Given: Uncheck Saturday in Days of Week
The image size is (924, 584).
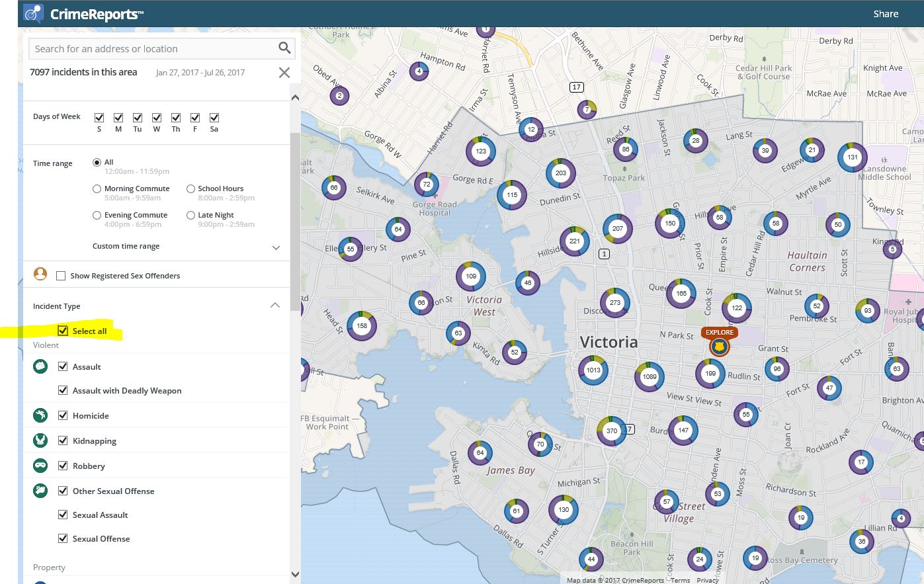Looking at the screenshot, I should [214, 118].
